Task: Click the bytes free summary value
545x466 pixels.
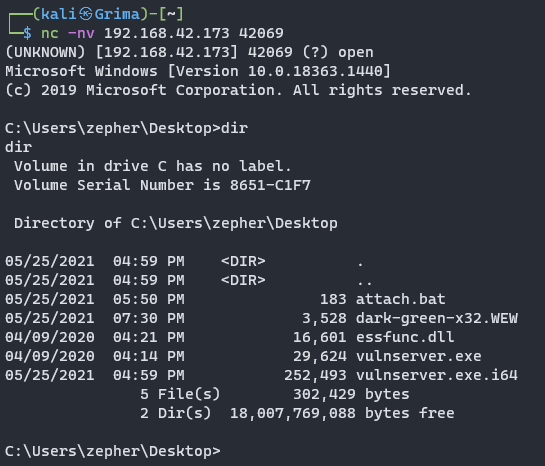Action: pos(342,413)
